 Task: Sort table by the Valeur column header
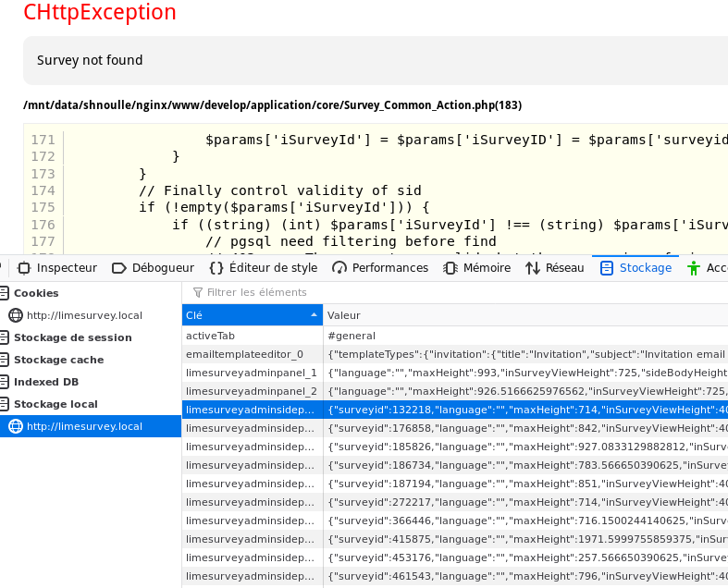[524, 315]
